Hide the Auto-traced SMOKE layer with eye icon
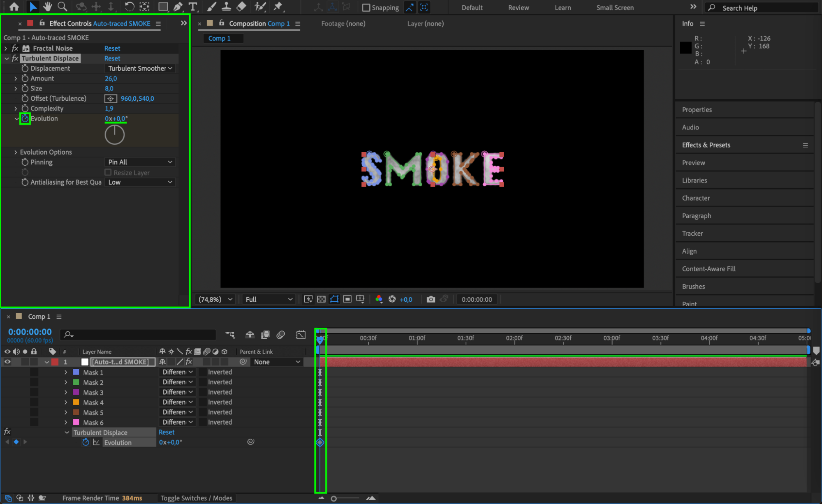 coord(7,362)
